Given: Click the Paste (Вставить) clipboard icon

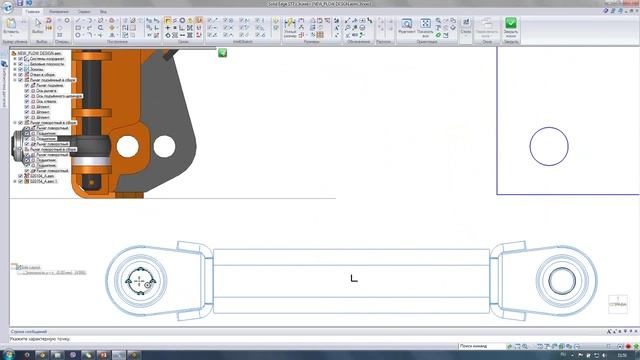Looking at the screenshot, I should (x=11, y=23).
